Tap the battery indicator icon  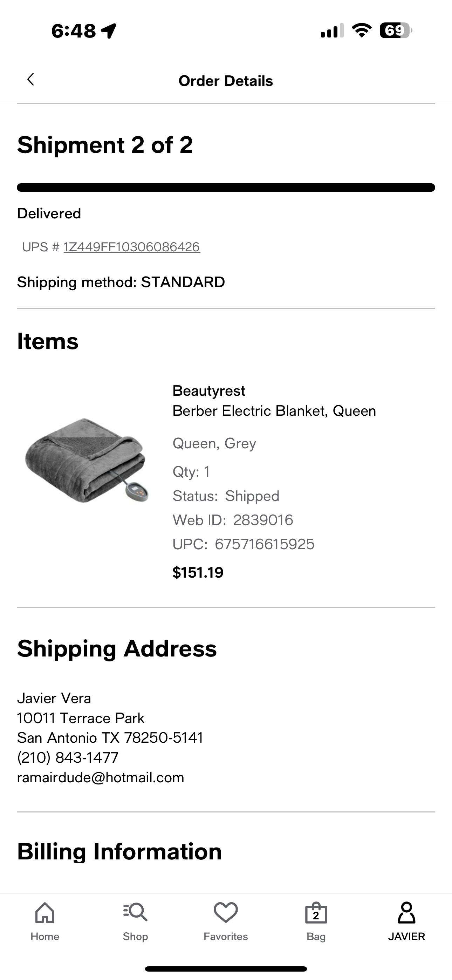click(x=396, y=30)
